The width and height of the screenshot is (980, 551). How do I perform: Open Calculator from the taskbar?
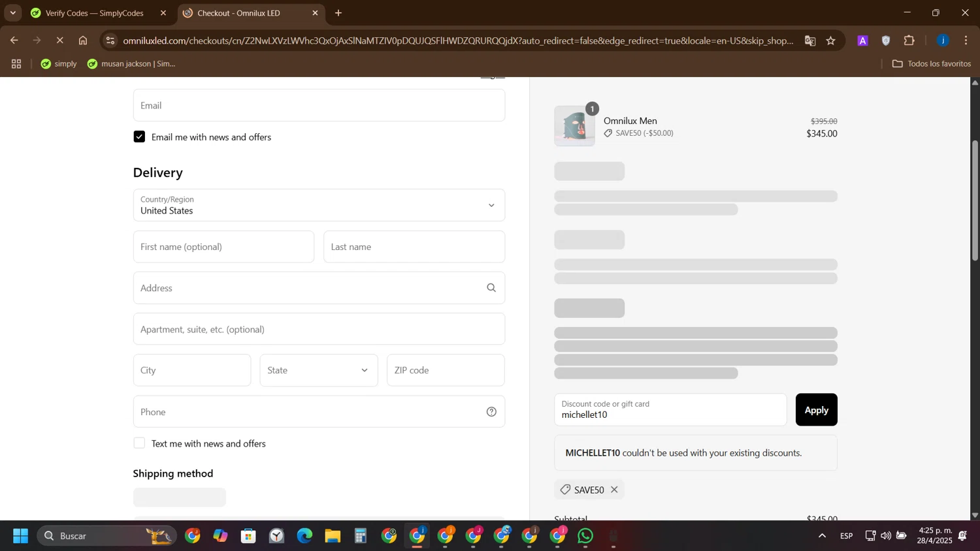(x=361, y=536)
